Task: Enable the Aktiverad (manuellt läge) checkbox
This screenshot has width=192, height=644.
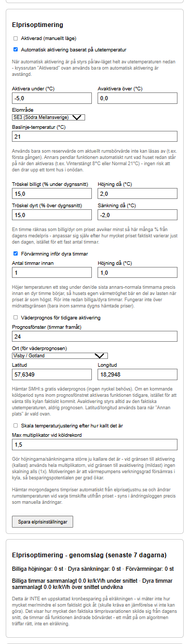Action: point(16,38)
